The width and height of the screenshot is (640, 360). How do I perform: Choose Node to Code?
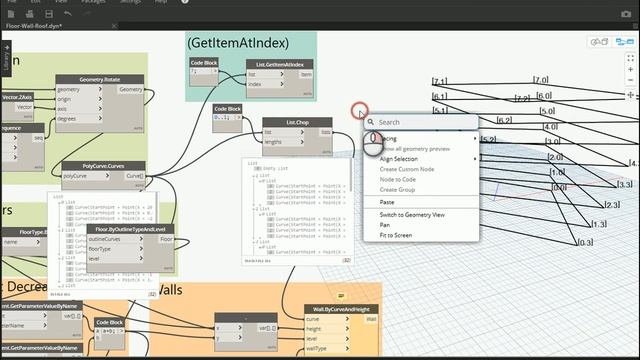398,180
